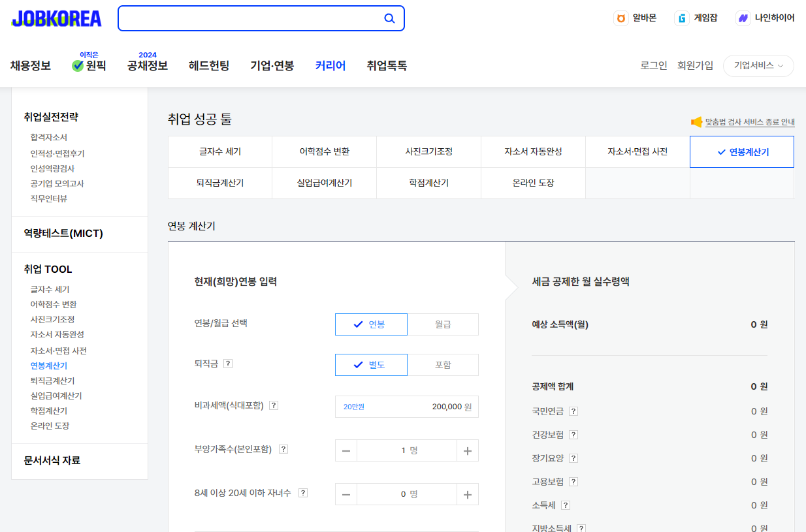Expand the 문서서식 자료 section
The width and height of the screenshot is (806, 532).
[x=52, y=461]
